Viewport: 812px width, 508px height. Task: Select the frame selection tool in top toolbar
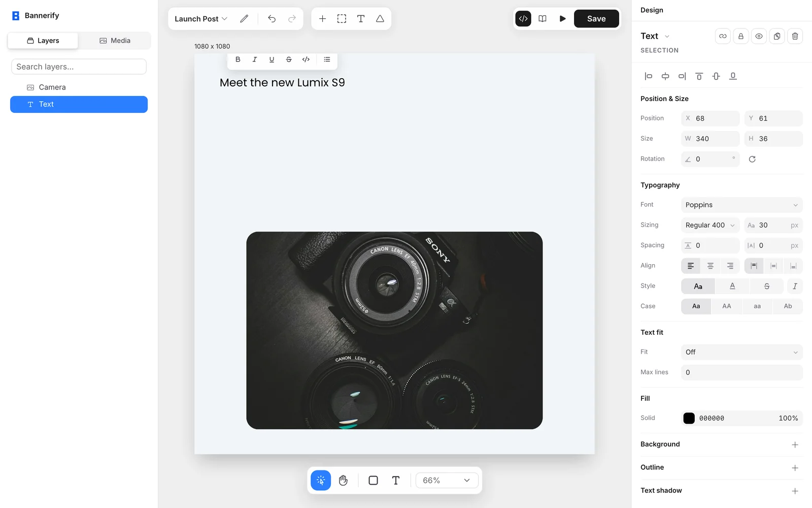pos(342,19)
